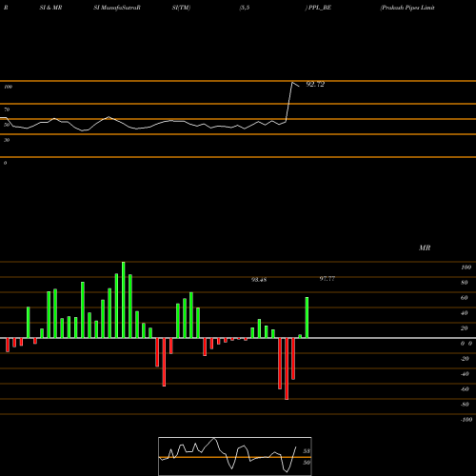This screenshot has height=476, width=476.
Task: Click the 50 label in the mini chart
Action: click(x=307, y=463)
